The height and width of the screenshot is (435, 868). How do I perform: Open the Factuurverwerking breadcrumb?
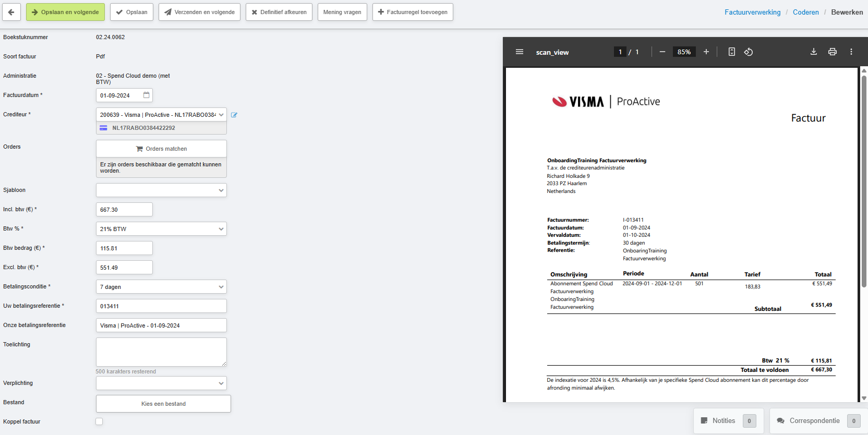pos(752,12)
